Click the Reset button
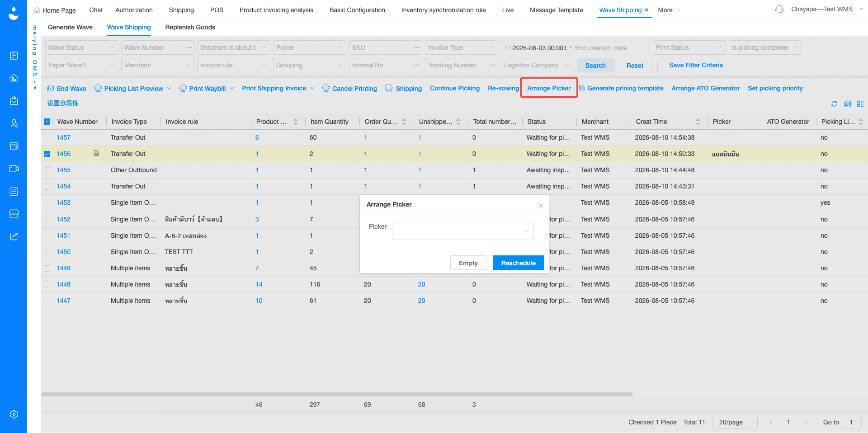 (635, 65)
